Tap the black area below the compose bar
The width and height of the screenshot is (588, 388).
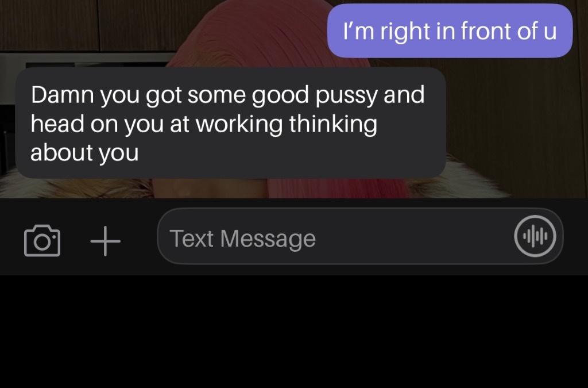coord(294,332)
